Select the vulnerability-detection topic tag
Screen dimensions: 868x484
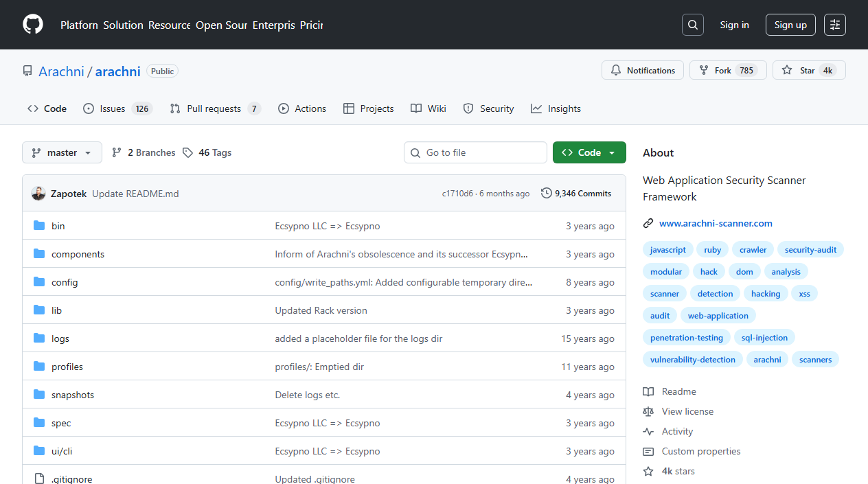point(693,360)
